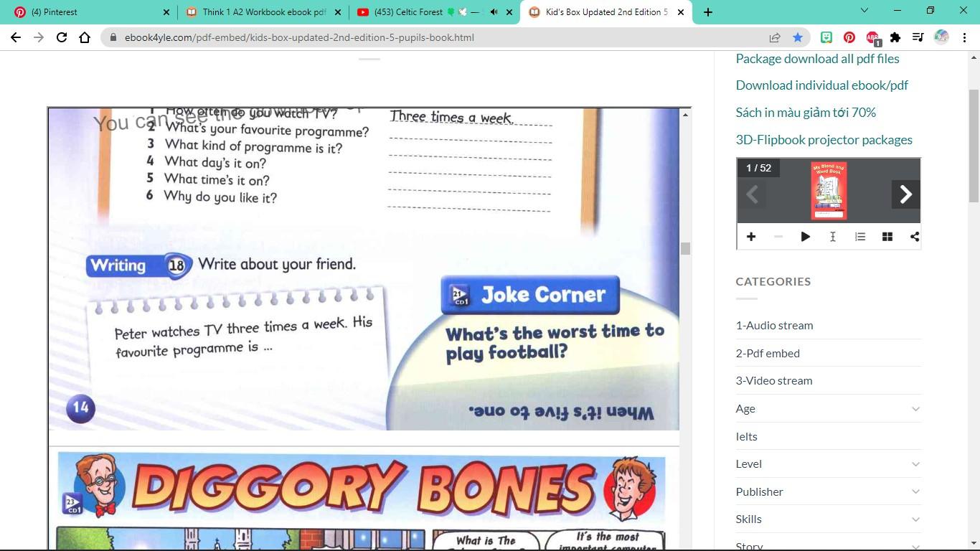Open the Extensions puzzle menu
Image resolution: width=980 pixels, height=551 pixels.
click(895, 37)
